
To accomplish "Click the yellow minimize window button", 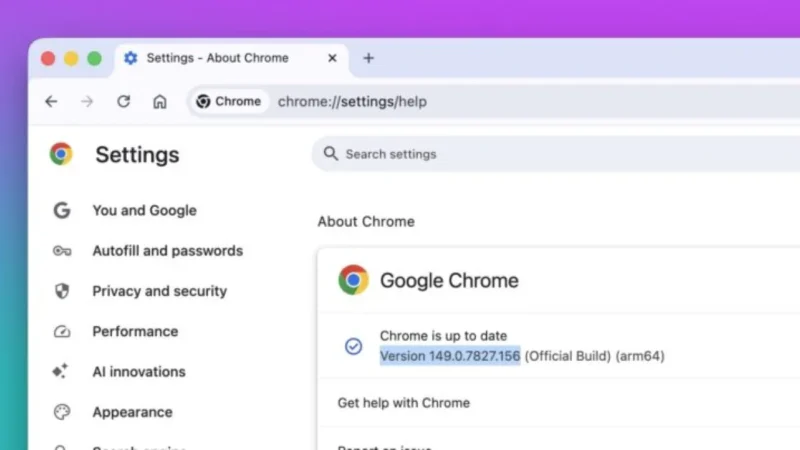I will (x=71, y=59).
